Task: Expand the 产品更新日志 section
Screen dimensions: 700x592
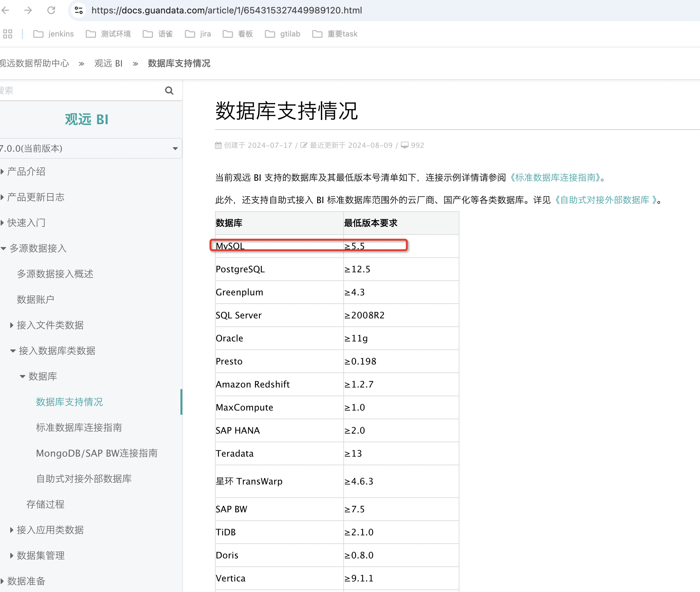Action: click(33, 197)
